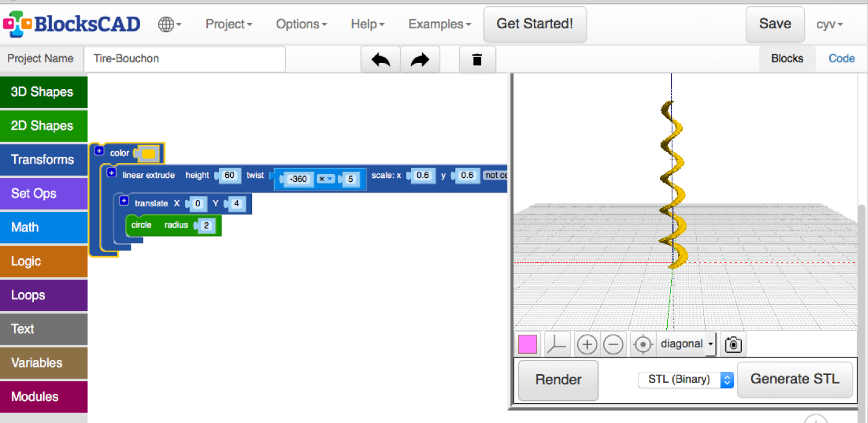Viewport: 868px width, 423px height.
Task: Open the STL (Binary) format dropdown
Action: [x=685, y=379]
